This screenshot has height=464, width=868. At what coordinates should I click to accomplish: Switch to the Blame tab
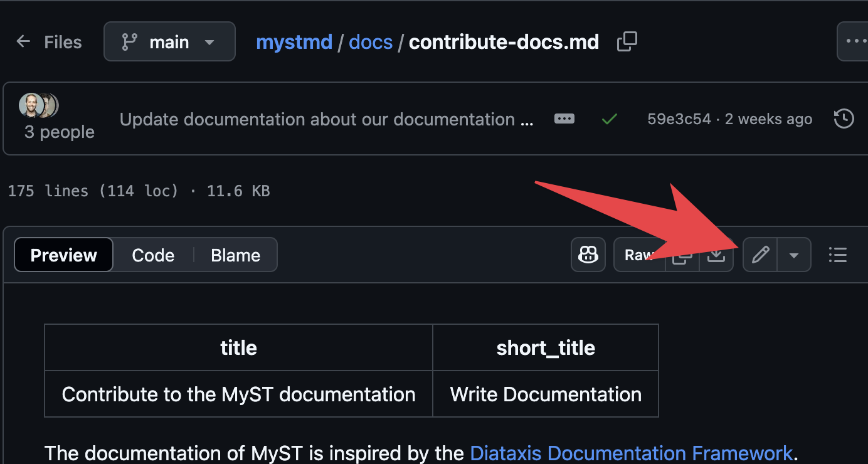click(235, 255)
